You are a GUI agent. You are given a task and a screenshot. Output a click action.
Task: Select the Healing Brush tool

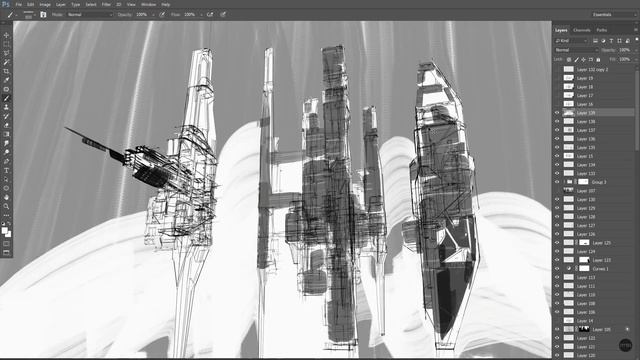[6, 89]
